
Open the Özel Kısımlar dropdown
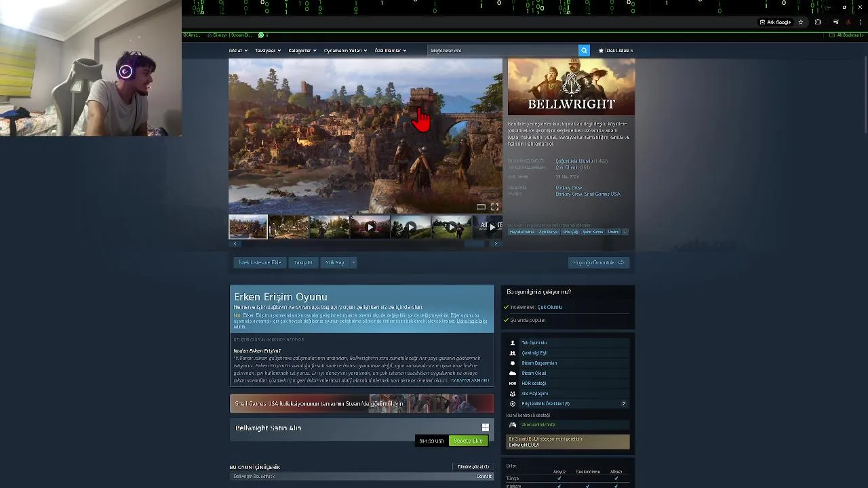pos(391,50)
